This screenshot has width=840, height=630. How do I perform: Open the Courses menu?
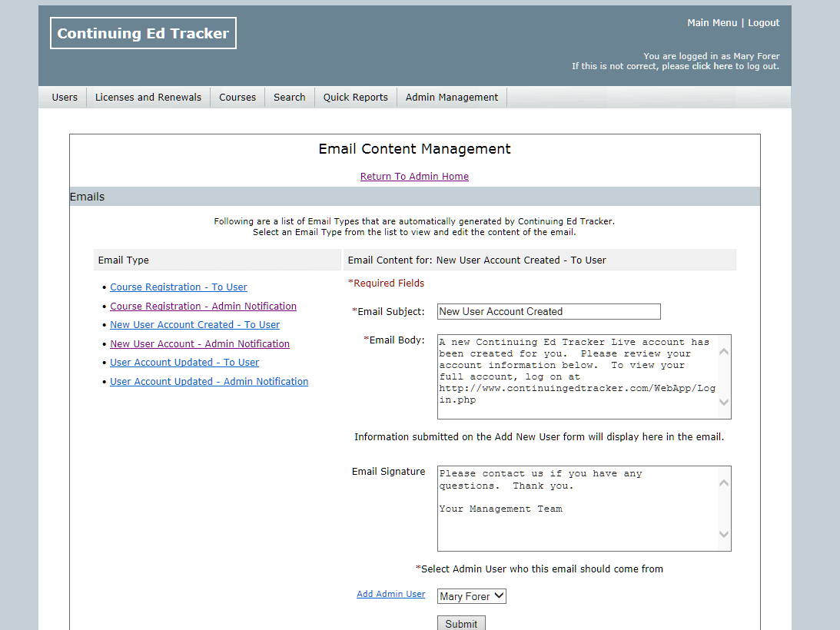pyautogui.click(x=237, y=98)
